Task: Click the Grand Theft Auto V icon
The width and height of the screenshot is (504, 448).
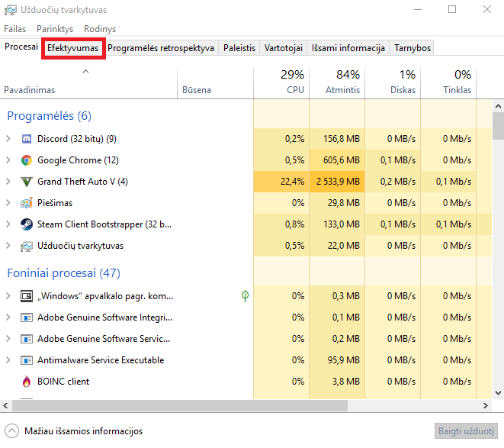Action: tap(27, 182)
